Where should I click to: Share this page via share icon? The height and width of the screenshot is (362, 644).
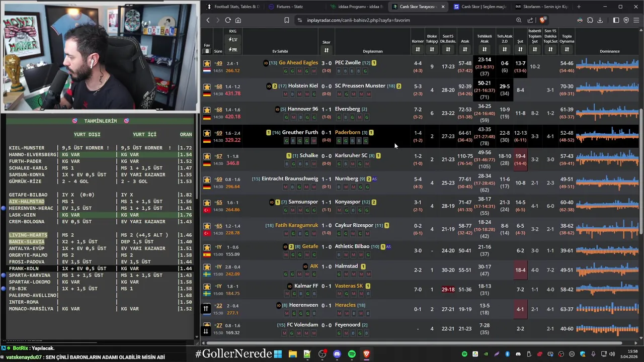coord(530,20)
